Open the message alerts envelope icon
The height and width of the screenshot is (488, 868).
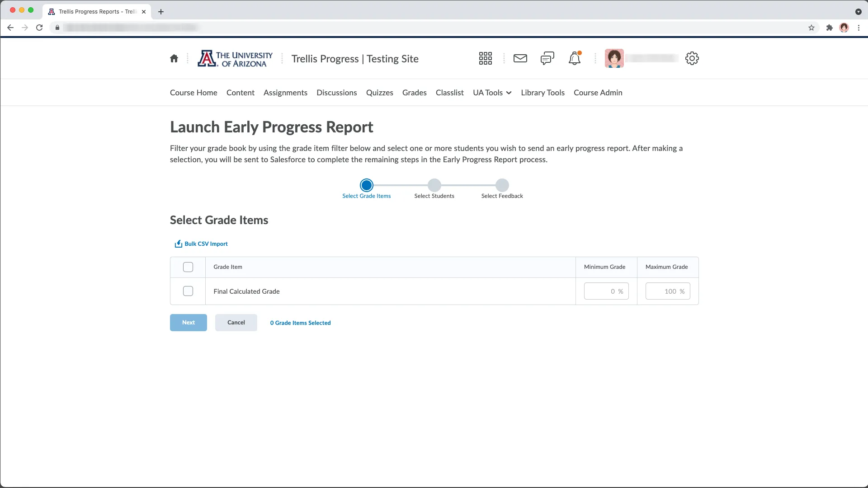coord(520,58)
